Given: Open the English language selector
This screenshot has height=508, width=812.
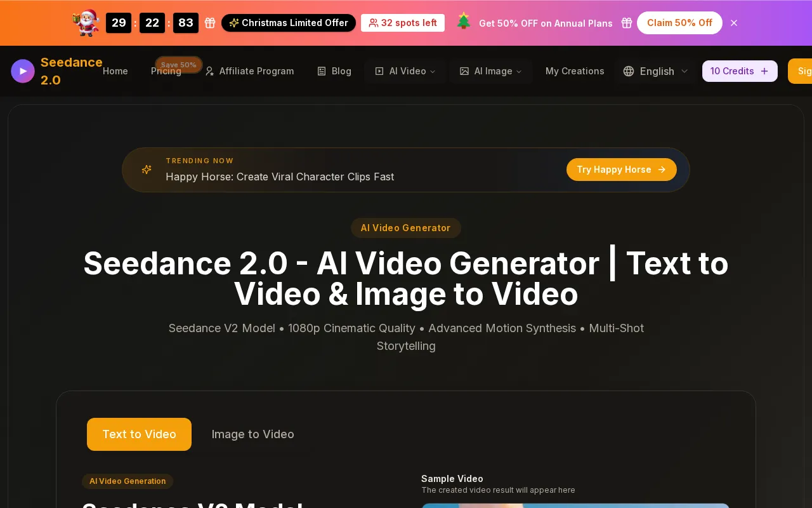Looking at the screenshot, I should click(x=655, y=71).
